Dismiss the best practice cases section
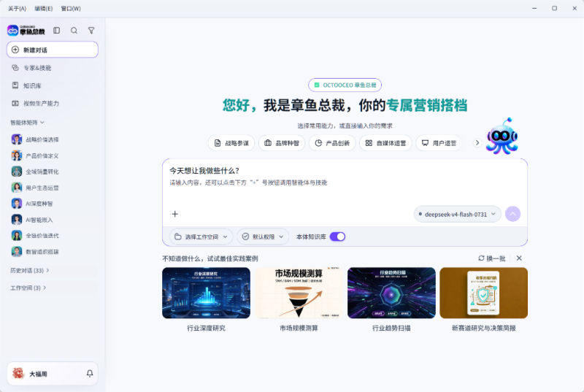 coord(519,258)
